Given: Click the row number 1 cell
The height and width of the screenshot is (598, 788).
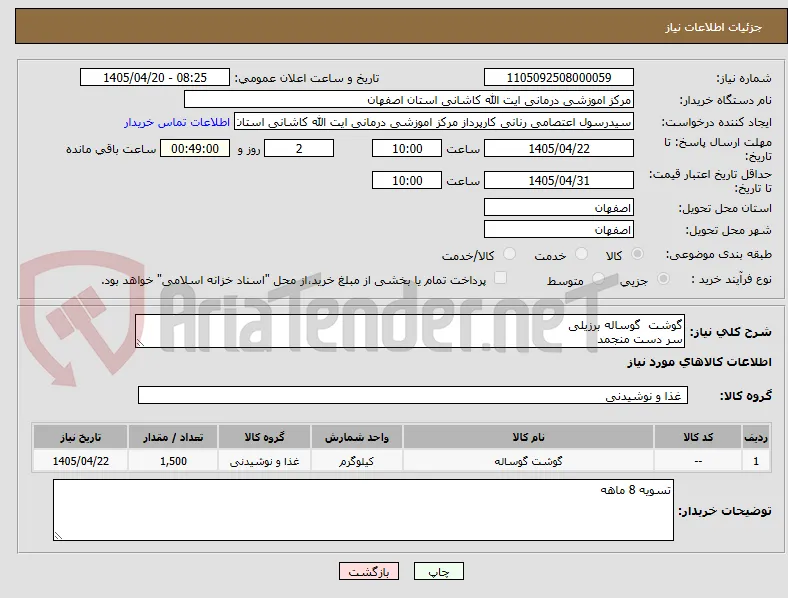Looking at the screenshot, I should tap(755, 461).
